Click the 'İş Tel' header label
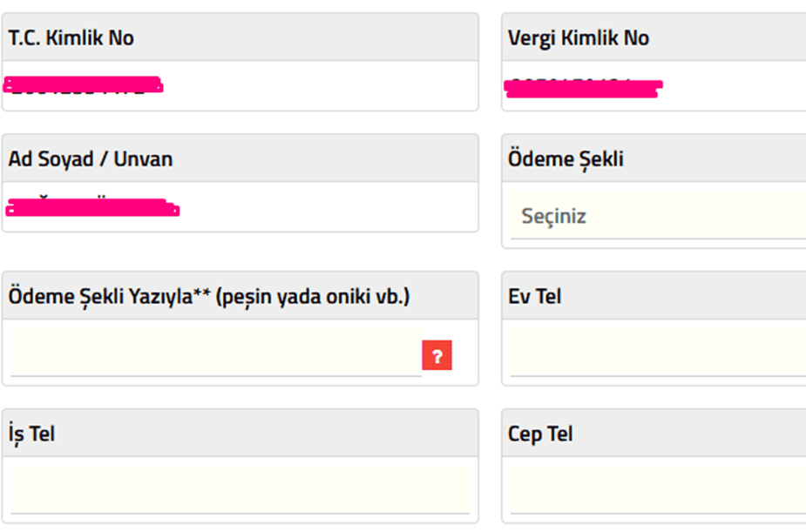Screen dimensions: 806x532 (x=32, y=434)
